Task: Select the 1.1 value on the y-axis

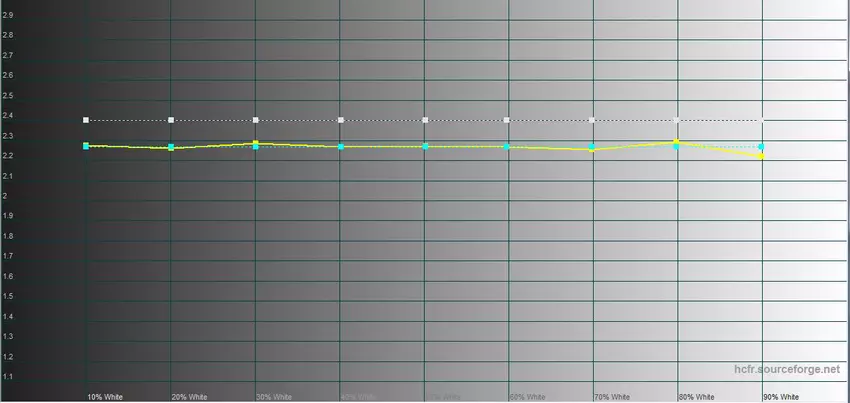Action: point(8,377)
